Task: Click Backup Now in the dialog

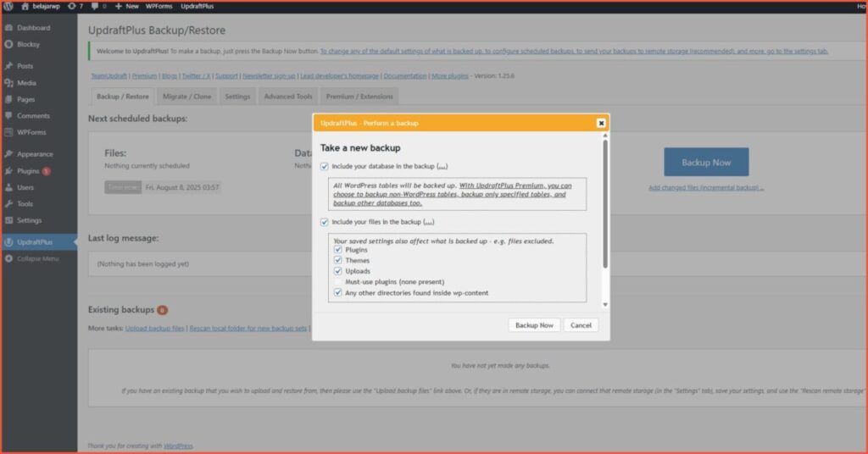Action: point(534,325)
